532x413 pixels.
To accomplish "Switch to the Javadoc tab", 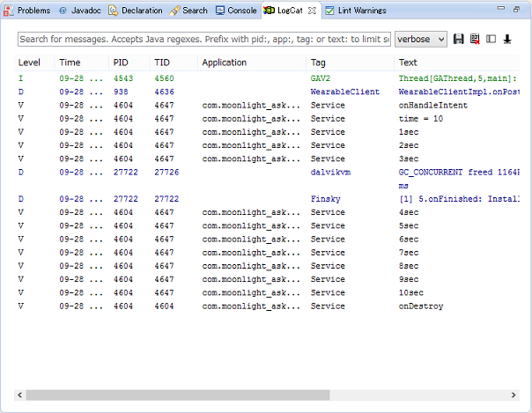I will click(x=80, y=11).
